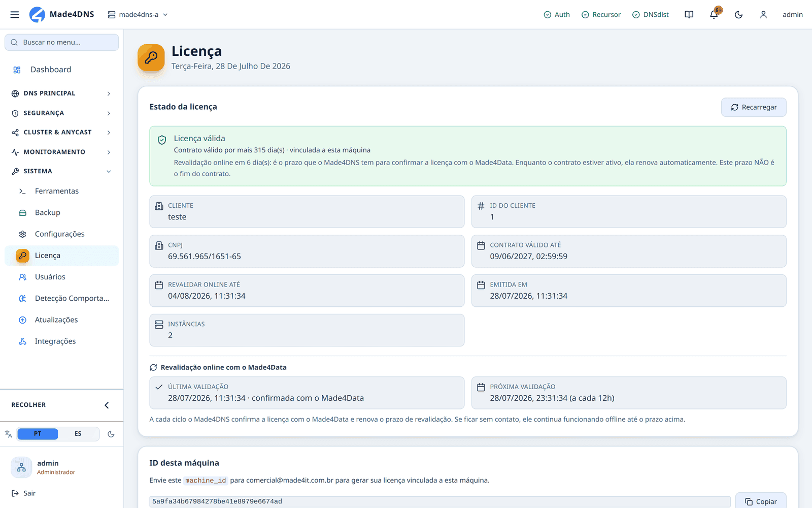Expand Cluster & Anycast section
The width and height of the screenshot is (812, 508).
[62, 132]
